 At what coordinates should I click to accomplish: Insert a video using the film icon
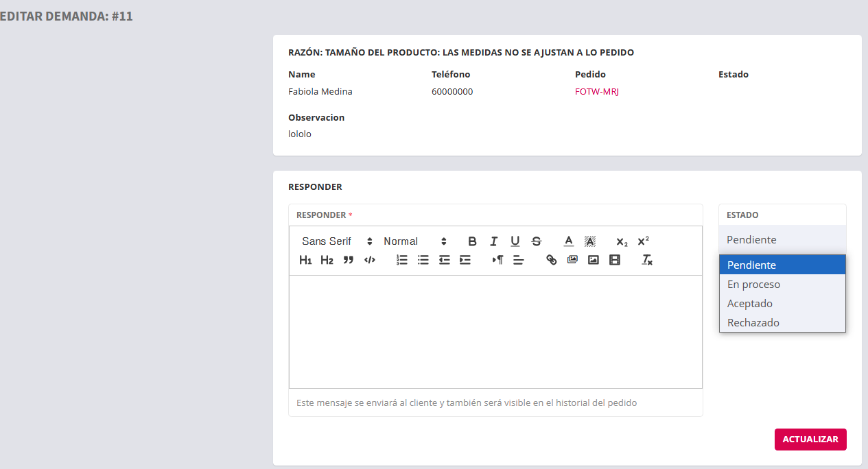tap(615, 260)
